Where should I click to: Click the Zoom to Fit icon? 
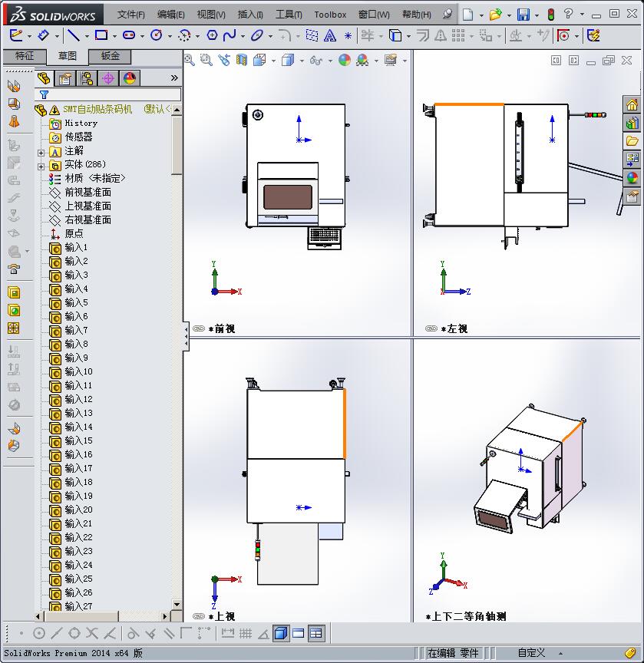point(189,60)
